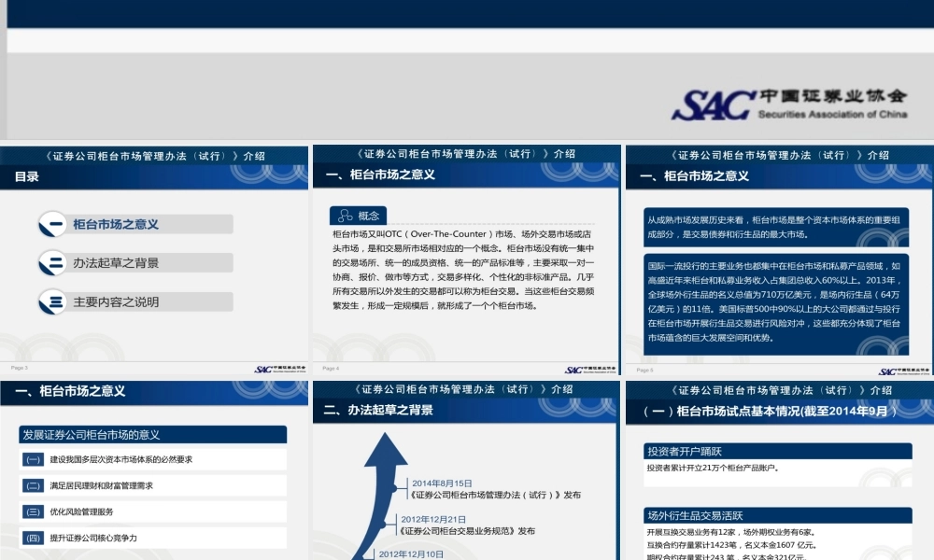Click the number-two circle icon beside 办法起草之背景
This screenshot has height=560, width=934.
click(52, 263)
